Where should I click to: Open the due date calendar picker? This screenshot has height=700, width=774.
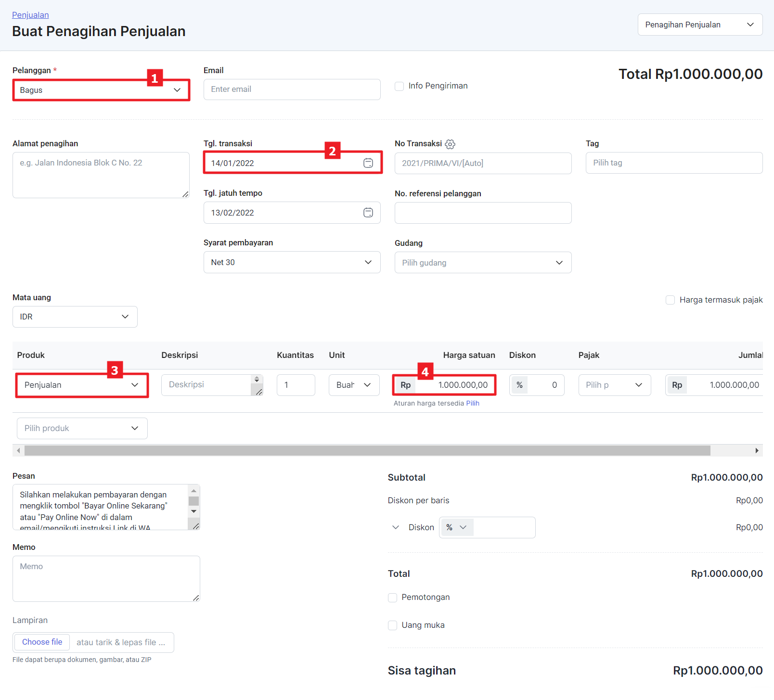pos(368,213)
